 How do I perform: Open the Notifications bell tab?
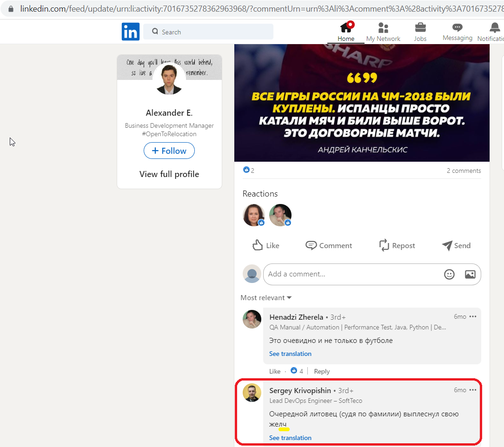pos(491,32)
